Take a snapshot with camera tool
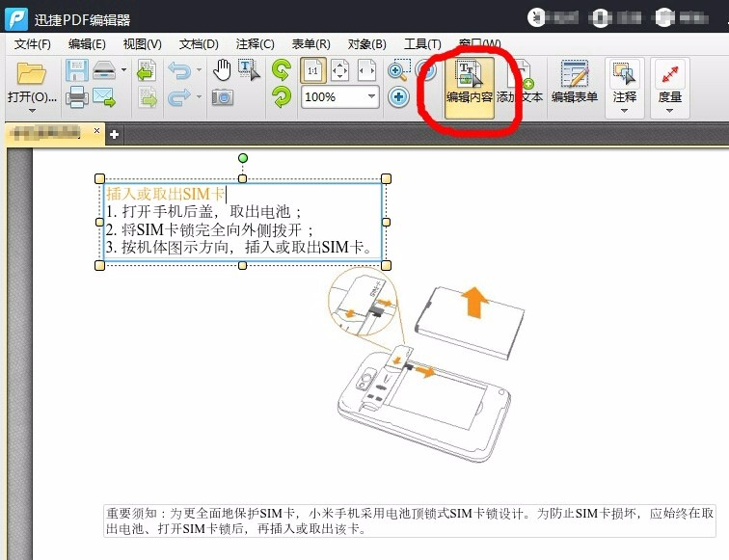729x560 pixels. (222, 97)
